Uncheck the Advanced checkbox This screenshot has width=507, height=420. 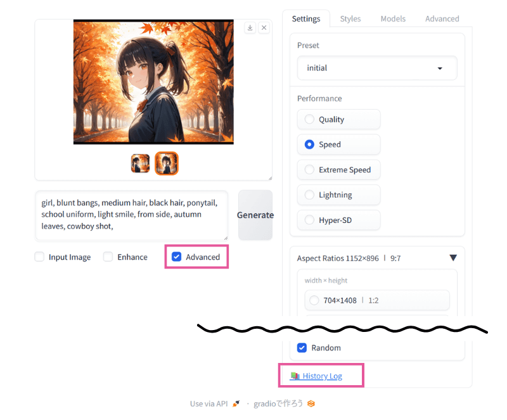(177, 257)
